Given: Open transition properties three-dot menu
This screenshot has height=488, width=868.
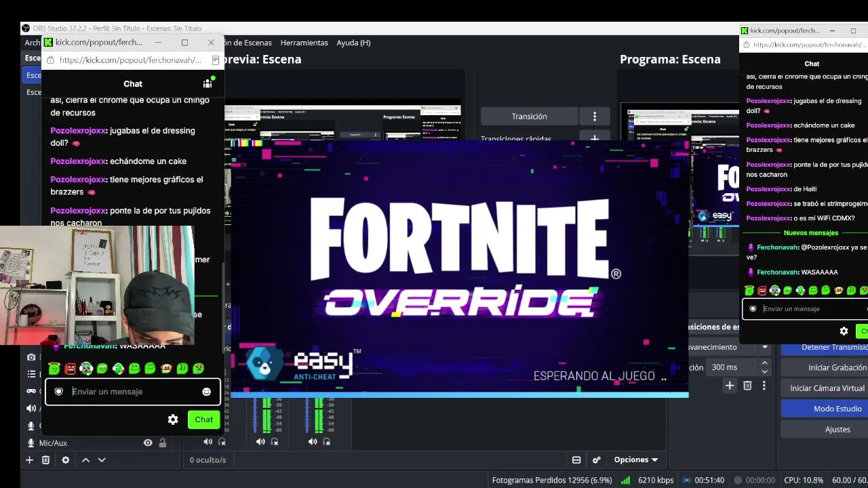Looking at the screenshot, I should click(764, 386).
